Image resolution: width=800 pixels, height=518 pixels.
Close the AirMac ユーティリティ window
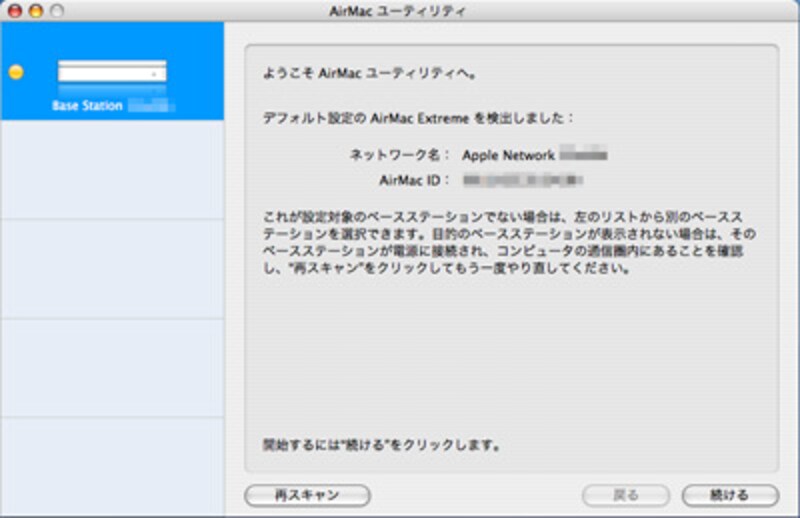pyautogui.click(x=14, y=9)
